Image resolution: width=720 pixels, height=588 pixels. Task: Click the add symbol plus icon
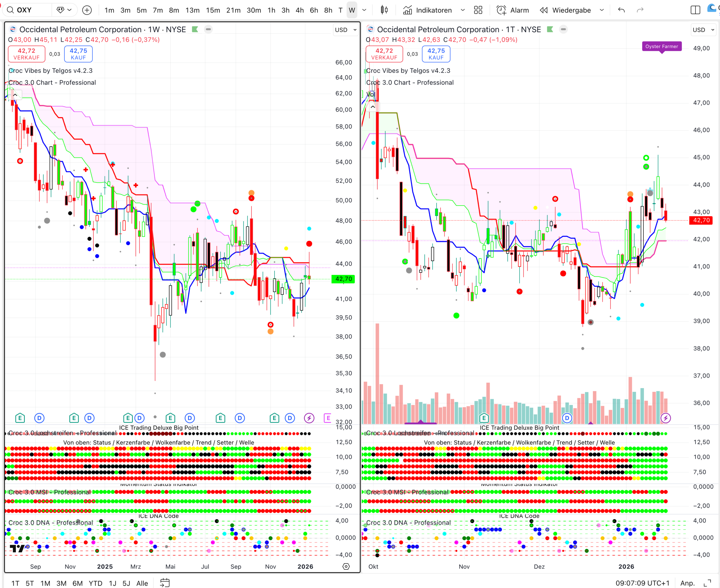pos(87,10)
